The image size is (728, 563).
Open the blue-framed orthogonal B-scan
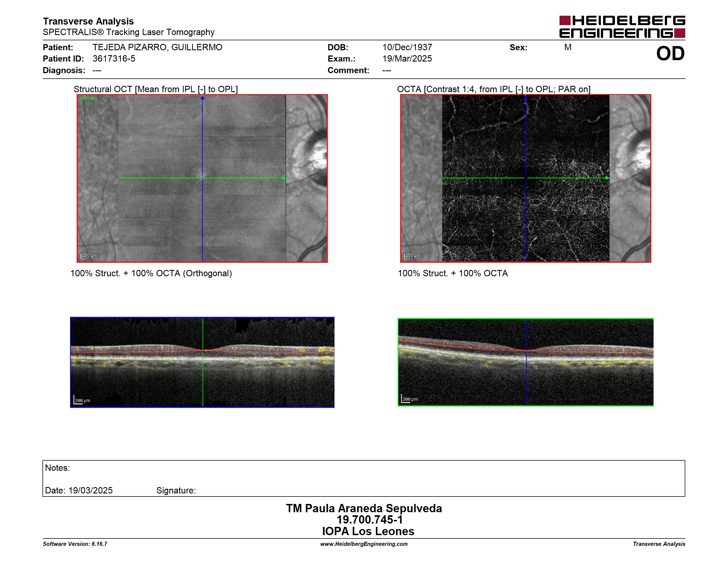(202, 362)
